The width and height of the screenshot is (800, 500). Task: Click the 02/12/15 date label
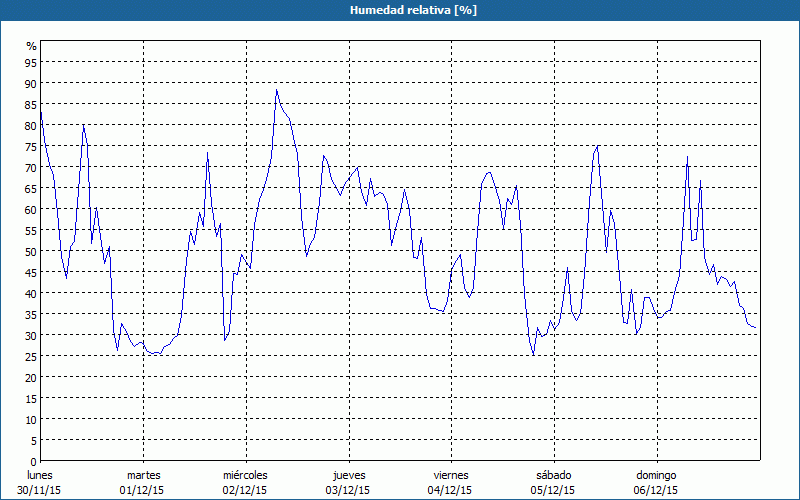point(245,490)
